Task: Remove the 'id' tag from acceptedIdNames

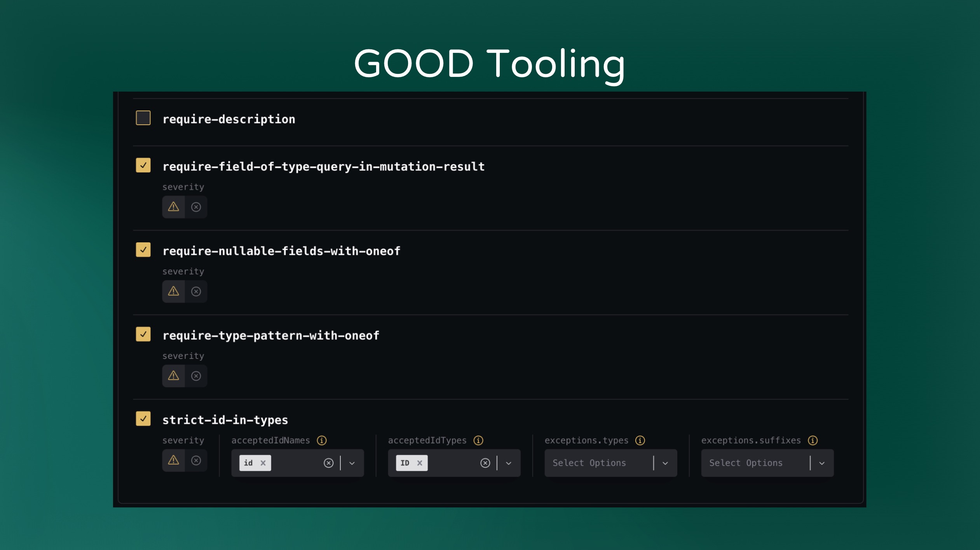Action: (x=263, y=463)
